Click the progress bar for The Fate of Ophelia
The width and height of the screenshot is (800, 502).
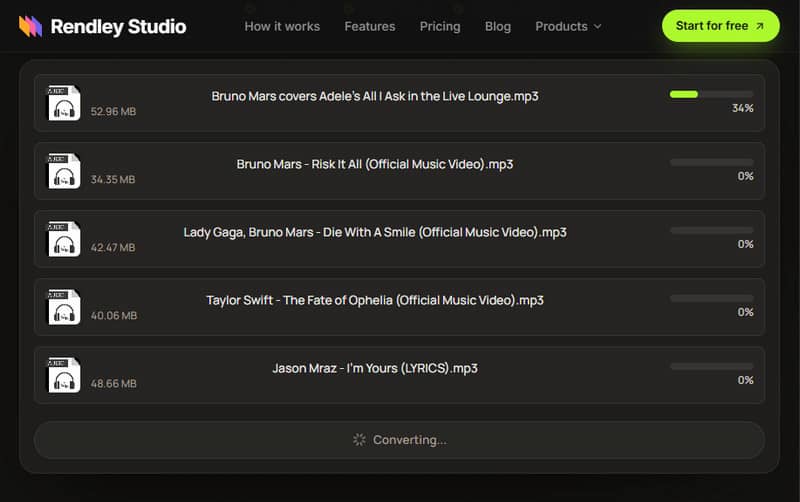click(x=711, y=298)
